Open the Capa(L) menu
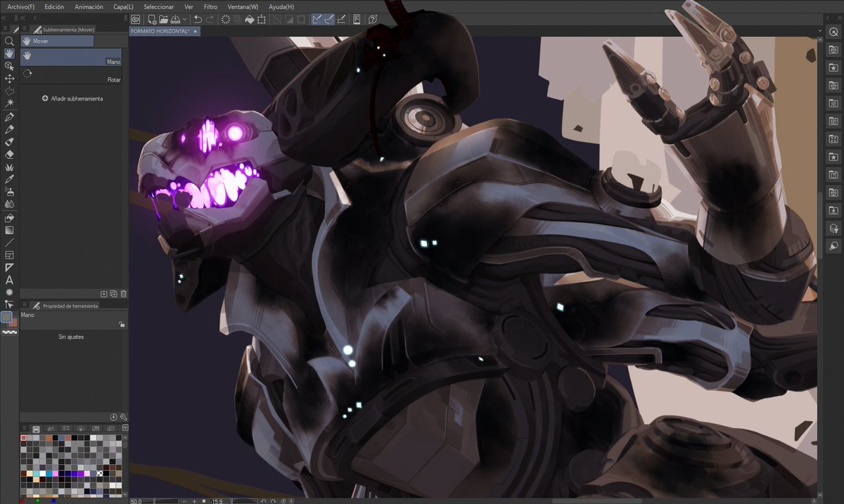 pos(123,6)
